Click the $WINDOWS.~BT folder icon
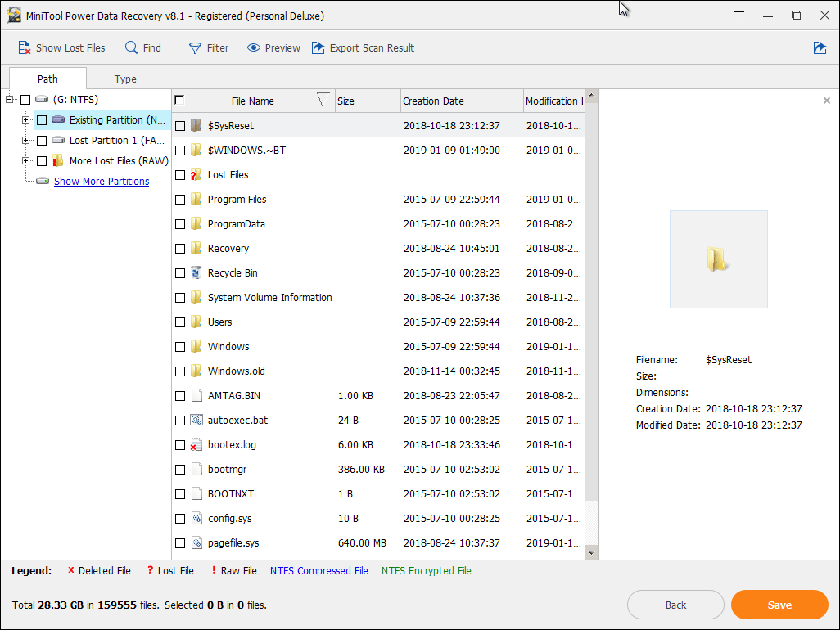 196,150
